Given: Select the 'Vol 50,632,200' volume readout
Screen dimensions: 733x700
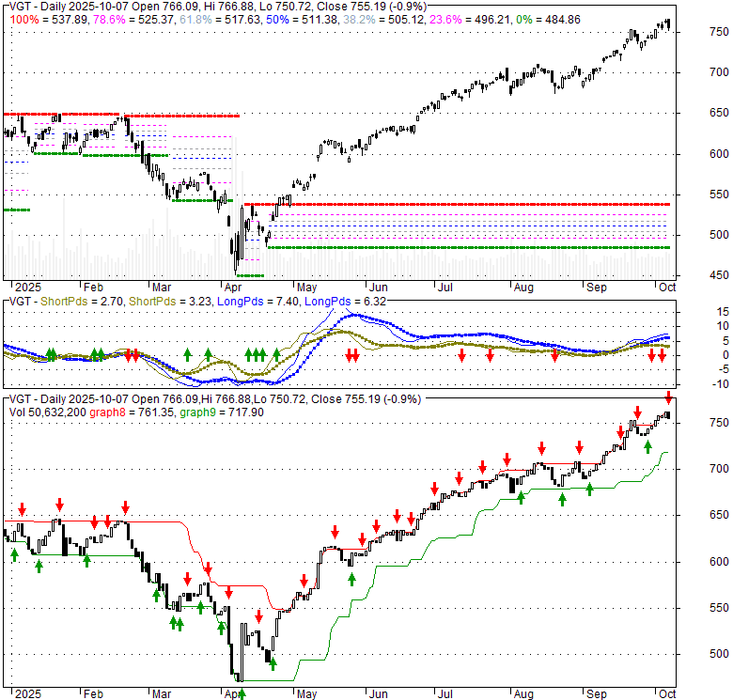Looking at the screenshot, I should [x=48, y=412].
